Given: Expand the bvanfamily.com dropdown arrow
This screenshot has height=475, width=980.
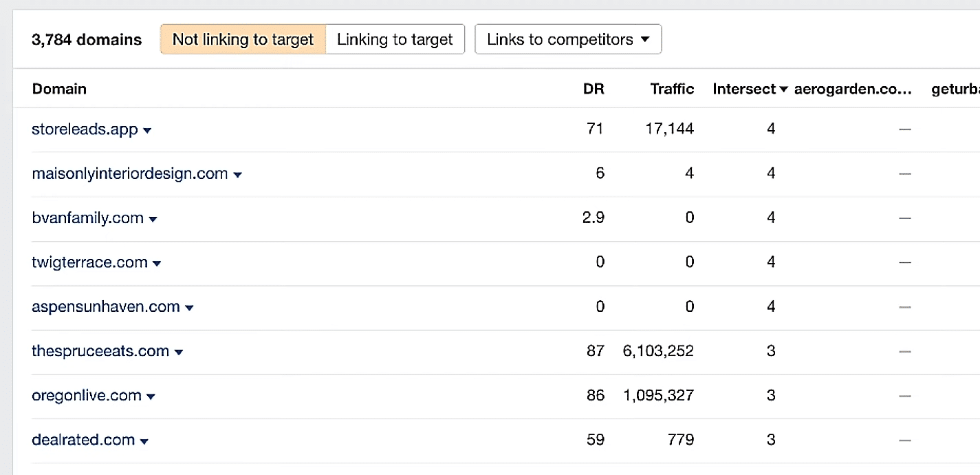Looking at the screenshot, I should pyautogui.click(x=153, y=220).
